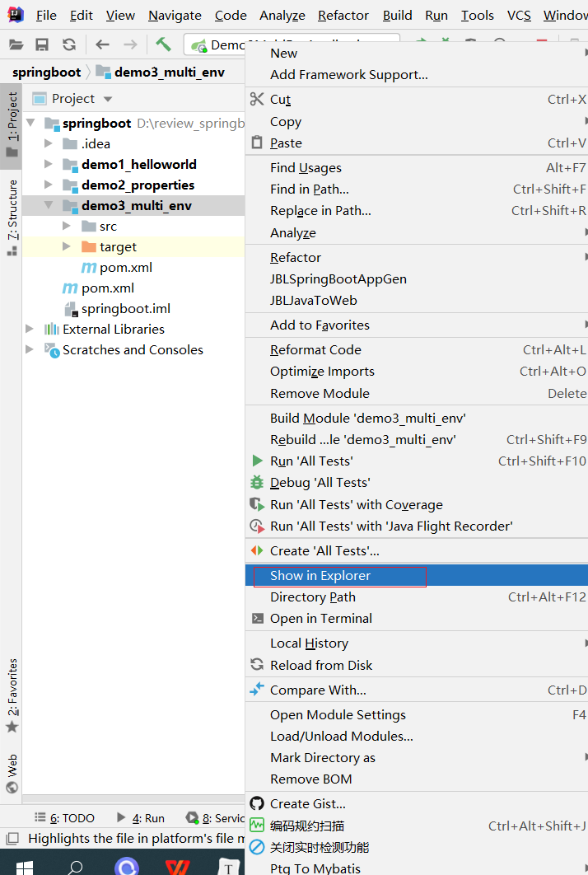
Task: Click the Build project hammer icon
Action: point(163,44)
